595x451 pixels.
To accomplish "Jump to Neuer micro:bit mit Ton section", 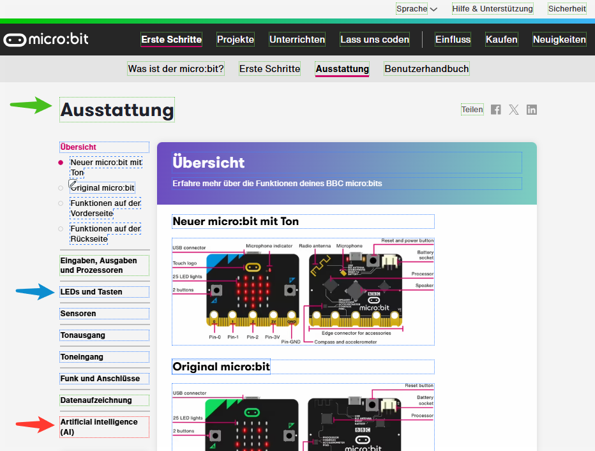I will [x=106, y=167].
